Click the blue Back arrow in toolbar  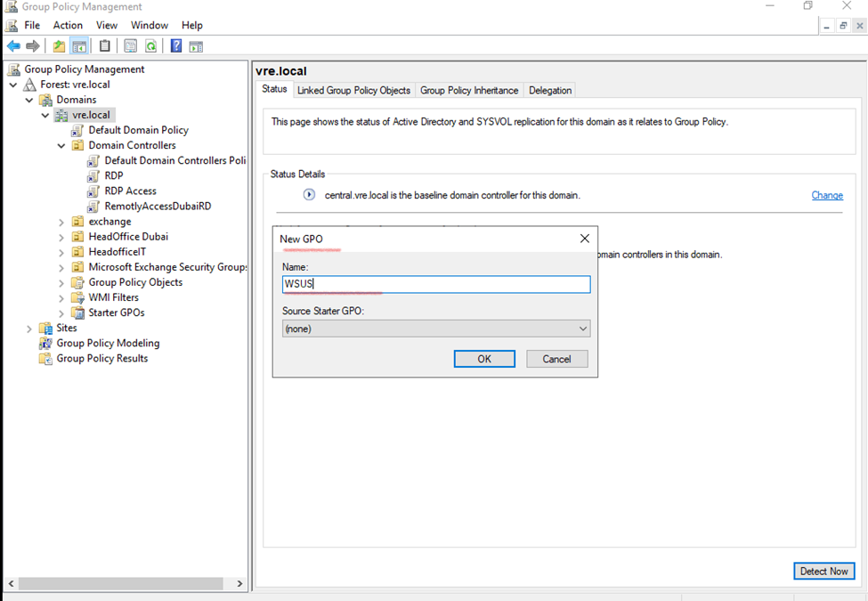point(13,46)
